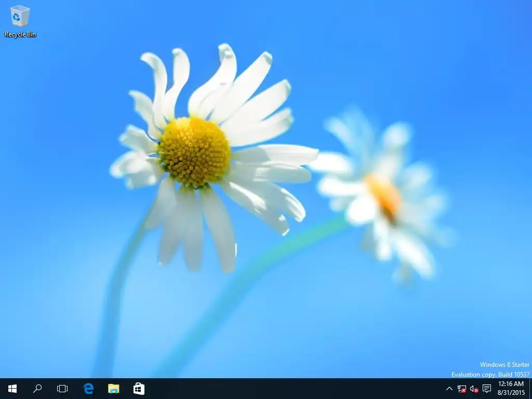
Task: Open the Action Center notifications
Action: pos(487,389)
